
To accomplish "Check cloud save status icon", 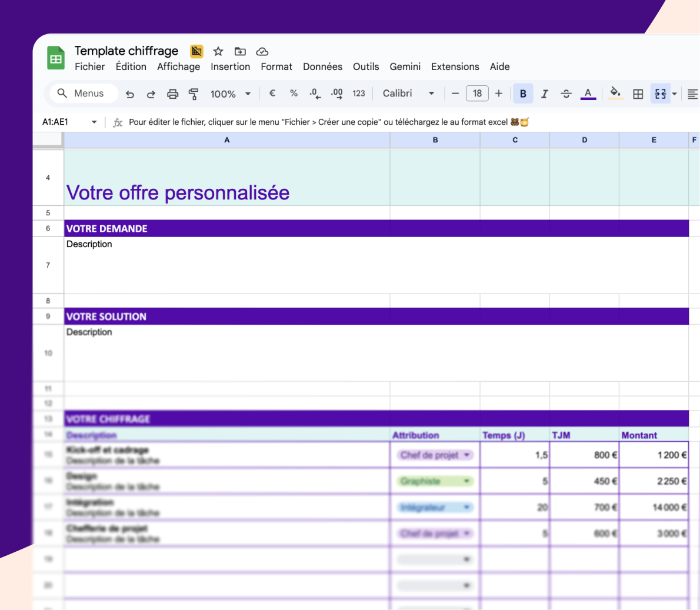I will (x=262, y=52).
